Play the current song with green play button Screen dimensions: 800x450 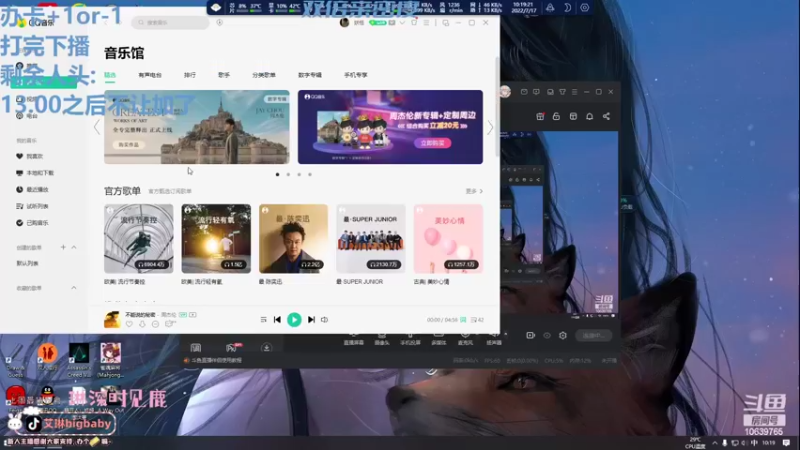click(294, 320)
